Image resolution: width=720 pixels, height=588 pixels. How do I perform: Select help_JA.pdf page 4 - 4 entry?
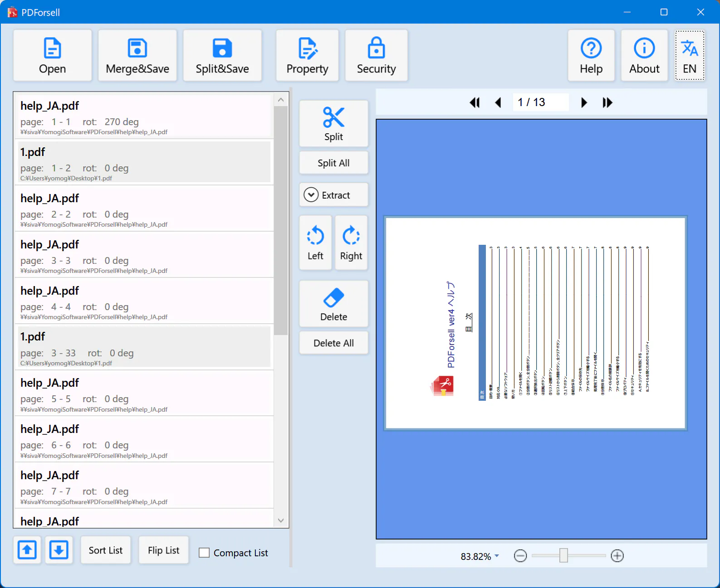(x=144, y=301)
